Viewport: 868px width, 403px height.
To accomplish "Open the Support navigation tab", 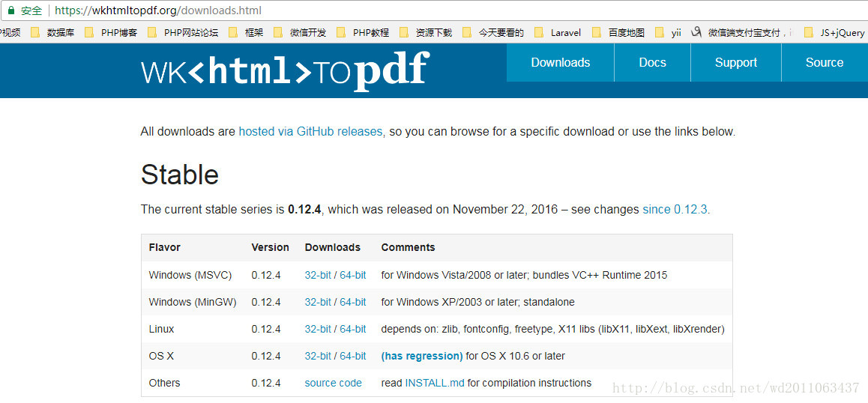I will pos(736,63).
